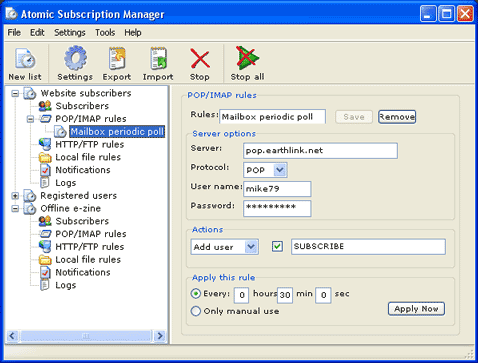This screenshot has width=478, height=363.
Task: Select the Every interval radio button
Action: coord(196,294)
